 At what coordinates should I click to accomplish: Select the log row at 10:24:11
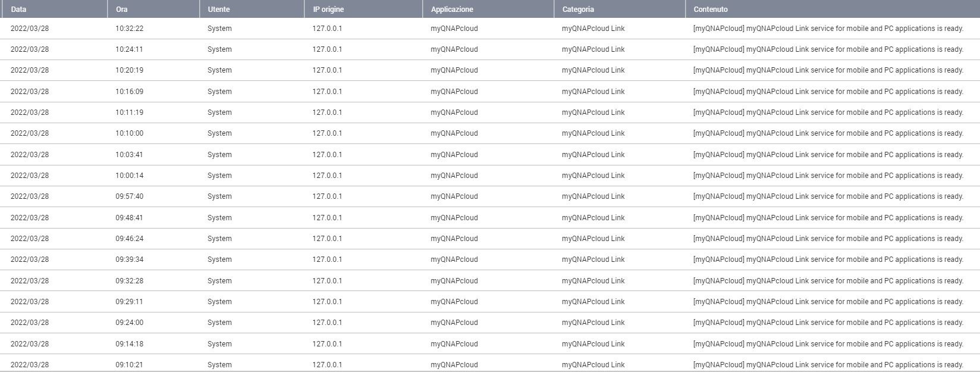129,49
